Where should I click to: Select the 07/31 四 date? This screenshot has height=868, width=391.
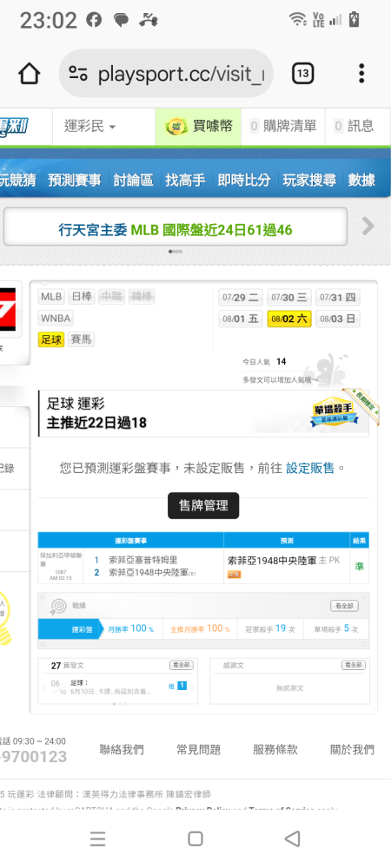click(338, 298)
